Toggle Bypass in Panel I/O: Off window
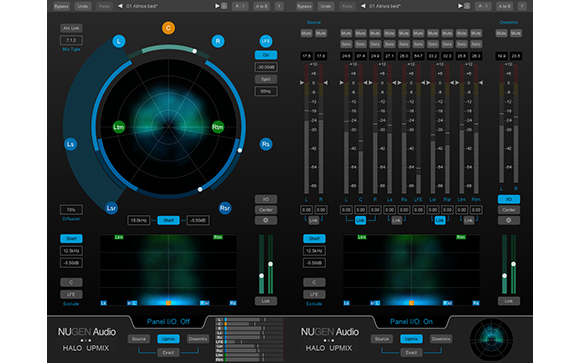 click(61, 6)
